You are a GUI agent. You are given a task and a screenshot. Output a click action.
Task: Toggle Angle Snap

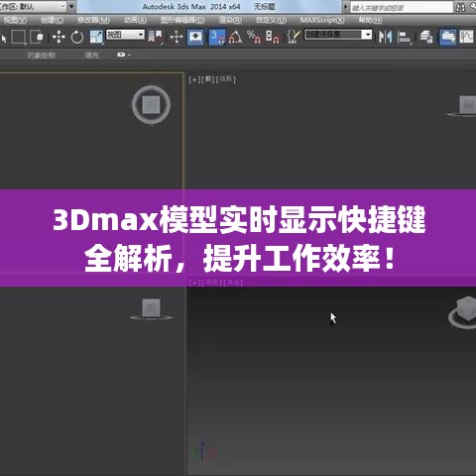click(235, 37)
